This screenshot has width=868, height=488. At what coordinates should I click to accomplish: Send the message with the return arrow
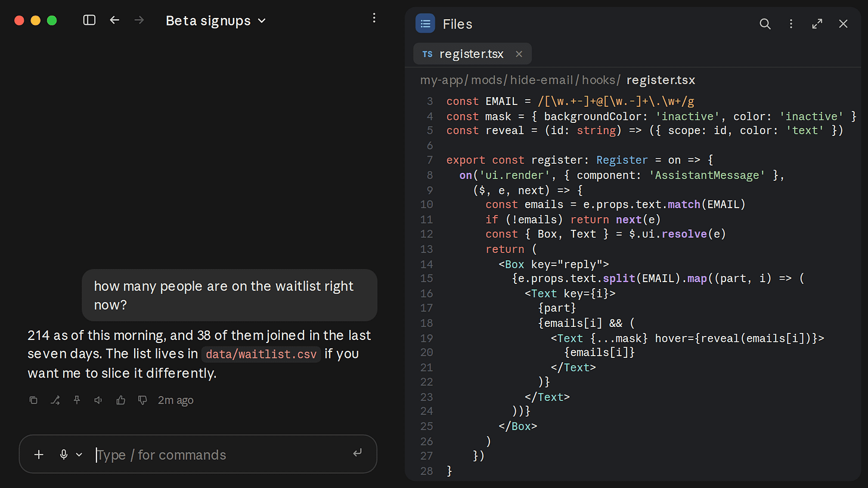pyautogui.click(x=357, y=453)
